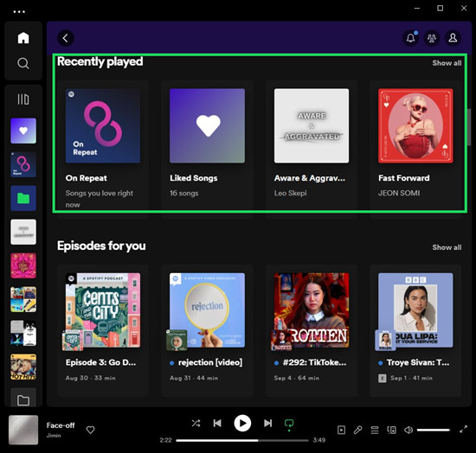Click the 'Aug 31 · 44 min' text

(x=194, y=378)
